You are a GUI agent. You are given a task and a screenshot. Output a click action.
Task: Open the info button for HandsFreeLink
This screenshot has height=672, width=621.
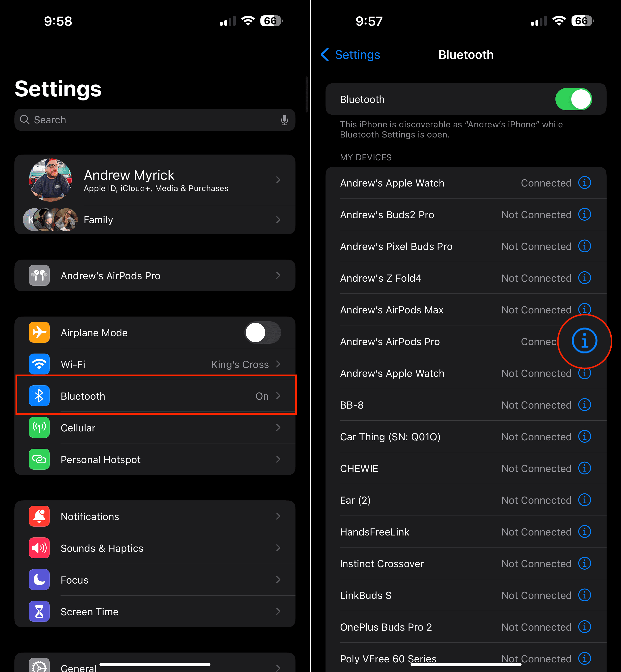(x=584, y=531)
